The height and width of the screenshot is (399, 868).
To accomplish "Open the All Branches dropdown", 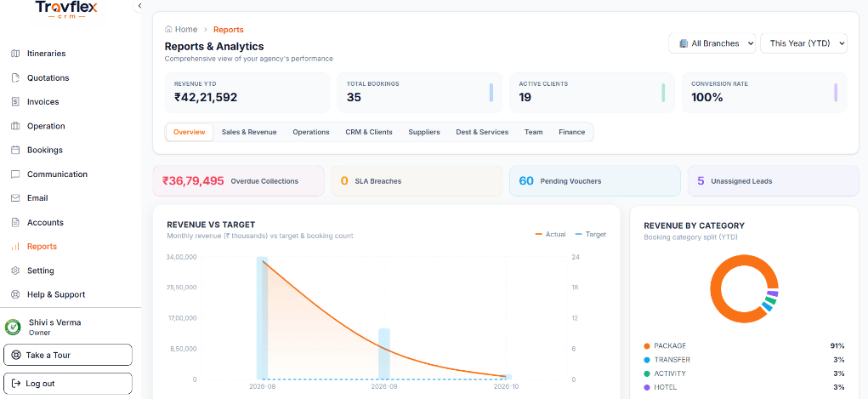I will 712,43.
